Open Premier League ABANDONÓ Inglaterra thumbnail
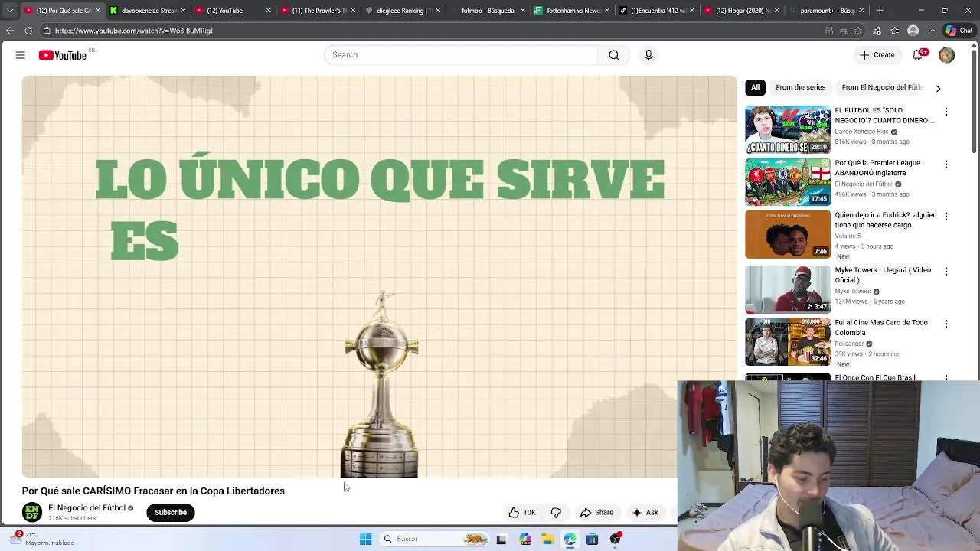Screen dimensions: 980x551 [788, 182]
